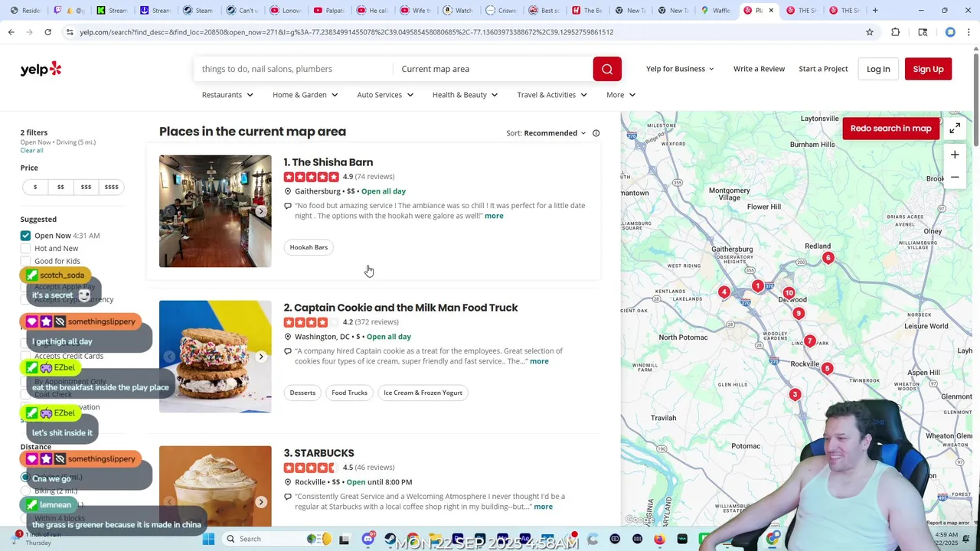
Task: Next photo arrow on Shisha Barn image
Action: click(261, 211)
